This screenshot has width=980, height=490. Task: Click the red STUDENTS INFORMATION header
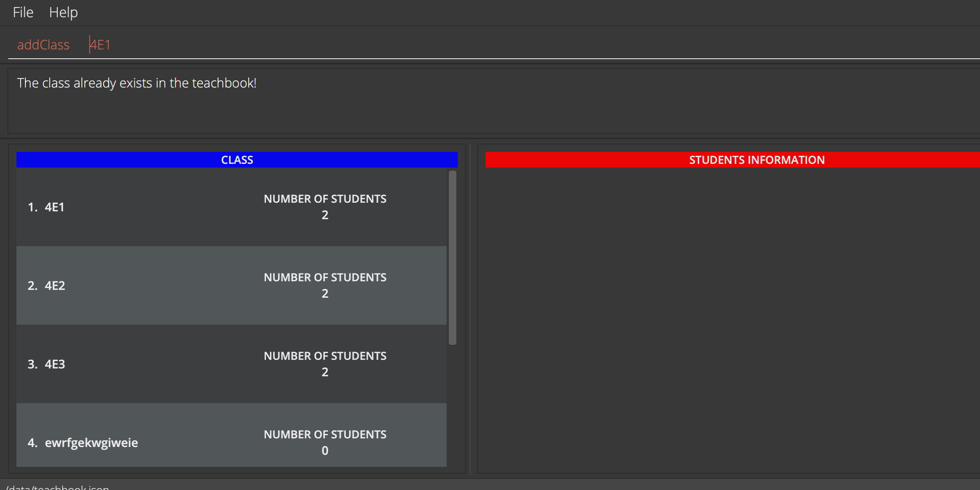756,160
